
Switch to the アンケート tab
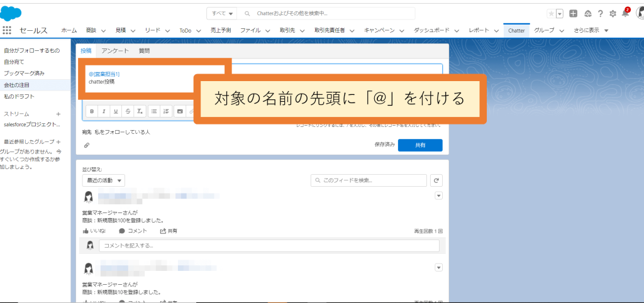(116, 51)
